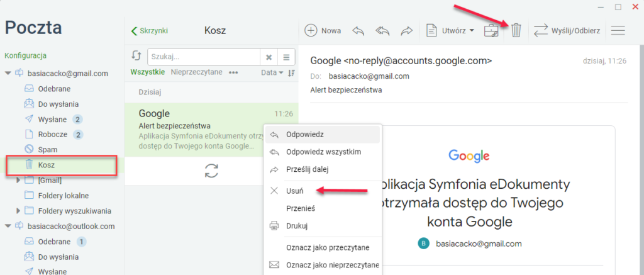Choose Oznacz jako nieprzeczytane
644x275 pixels.
(x=323, y=265)
